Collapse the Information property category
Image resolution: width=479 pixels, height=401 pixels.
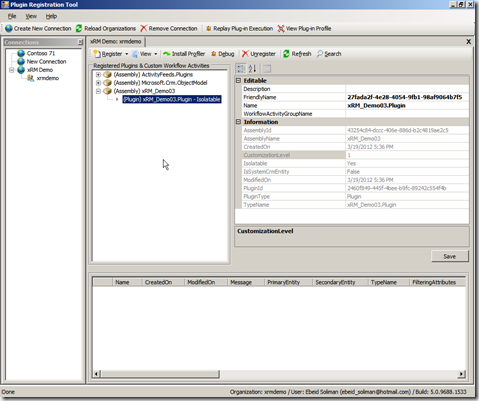[x=238, y=122]
